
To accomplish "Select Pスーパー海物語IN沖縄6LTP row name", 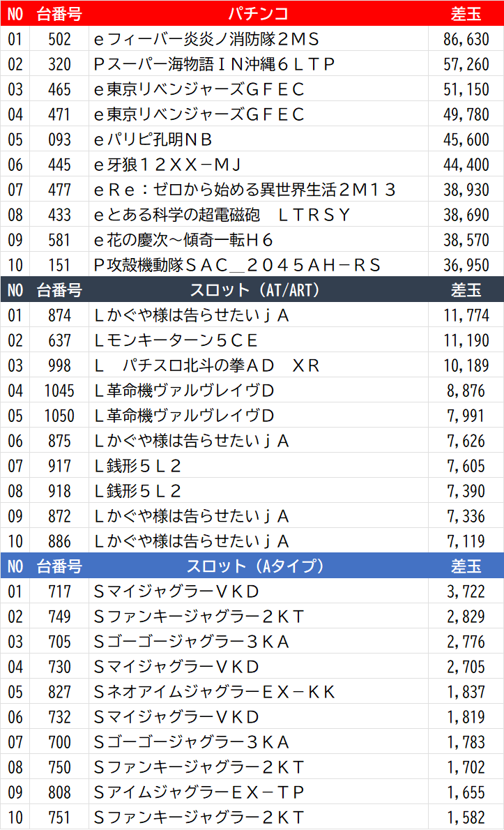I will (x=214, y=65).
